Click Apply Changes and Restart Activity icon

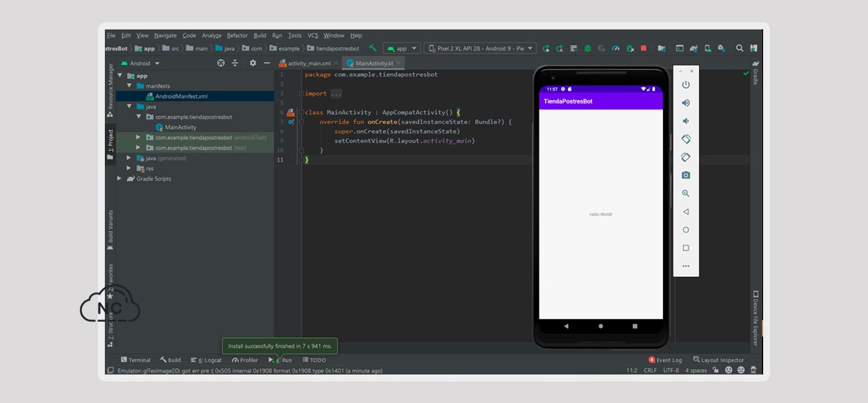click(559, 49)
